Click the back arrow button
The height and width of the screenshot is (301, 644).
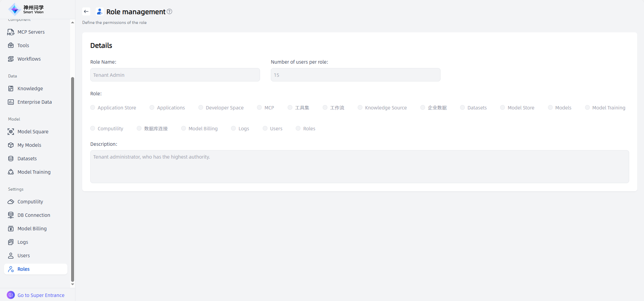pyautogui.click(x=86, y=11)
